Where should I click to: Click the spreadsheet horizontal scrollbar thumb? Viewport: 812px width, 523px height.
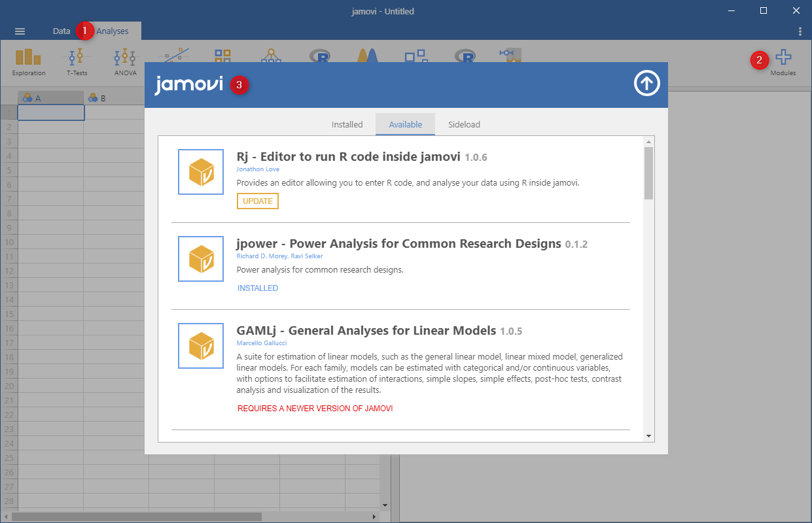[x=137, y=516]
